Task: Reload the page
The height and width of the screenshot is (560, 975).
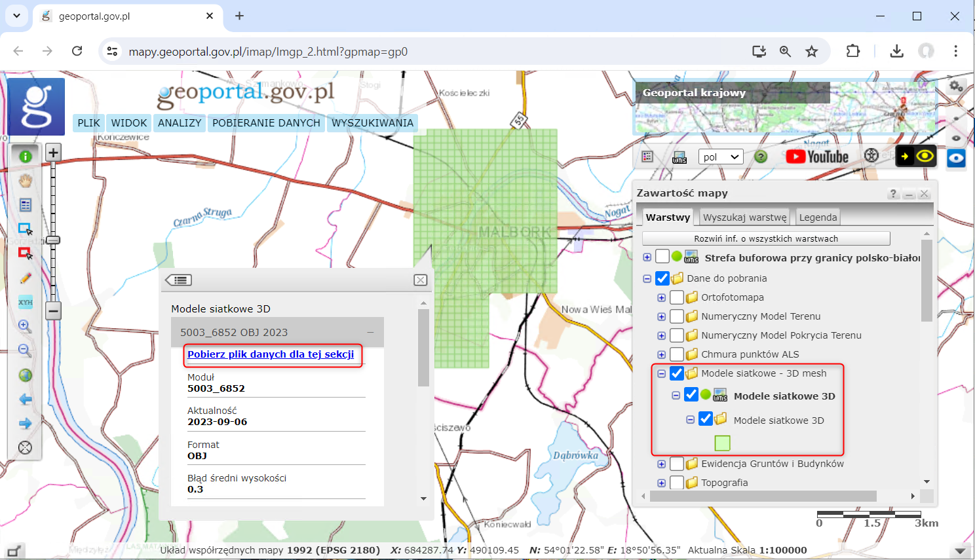Action: pyautogui.click(x=77, y=51)
